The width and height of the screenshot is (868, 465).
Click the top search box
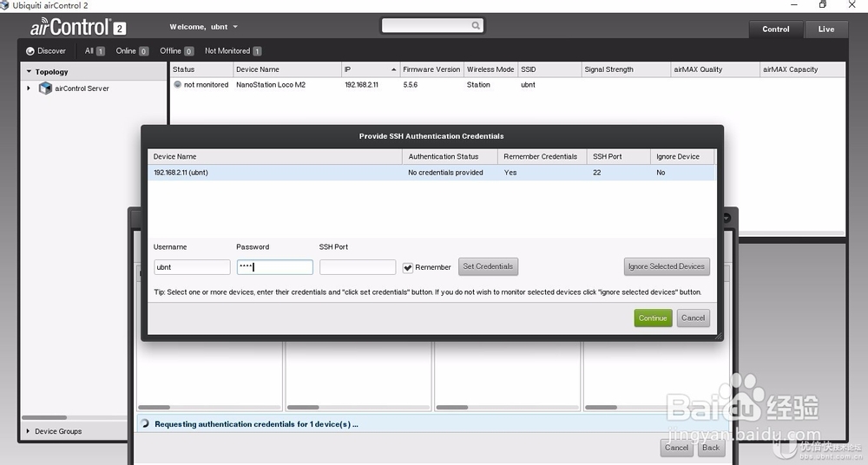[x=432, y=25]
